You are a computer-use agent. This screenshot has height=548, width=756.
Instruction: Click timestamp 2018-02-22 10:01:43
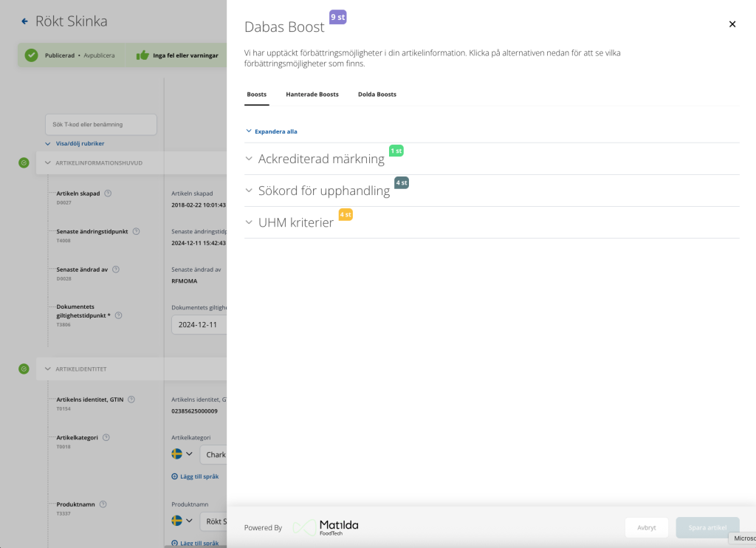click(198, 205)
